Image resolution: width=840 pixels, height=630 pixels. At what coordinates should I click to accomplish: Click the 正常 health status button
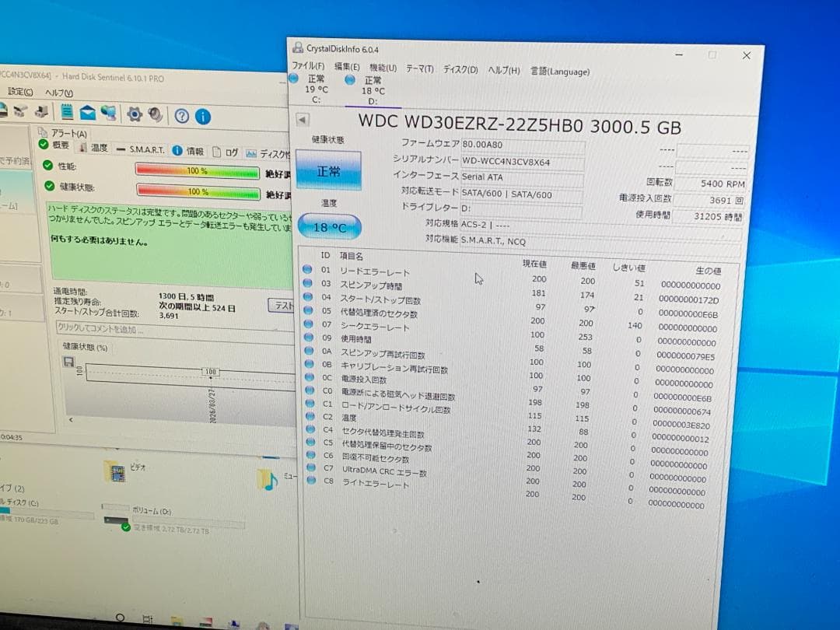pos(328,171)
